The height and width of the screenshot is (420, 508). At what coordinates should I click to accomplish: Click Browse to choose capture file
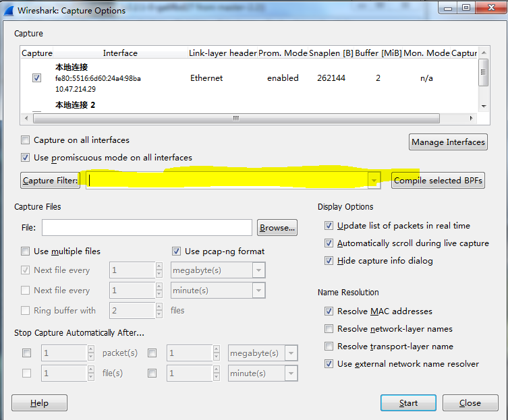(x=277, y=228)
